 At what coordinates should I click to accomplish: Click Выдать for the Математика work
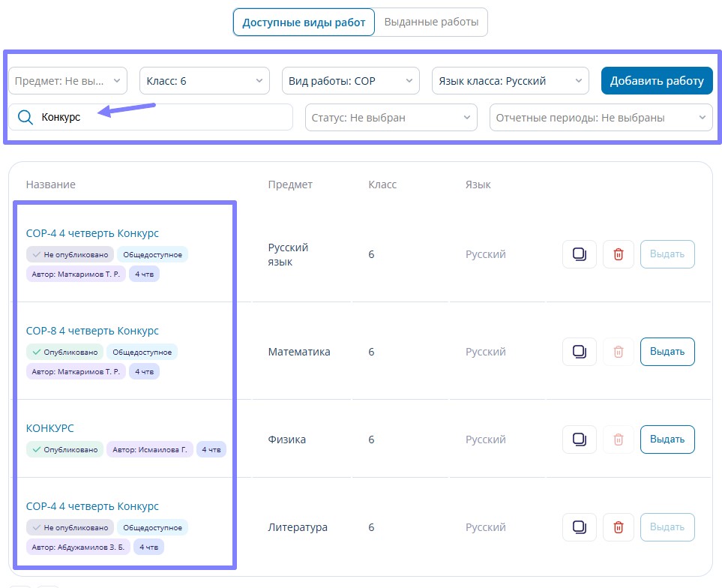coord(667,352)
